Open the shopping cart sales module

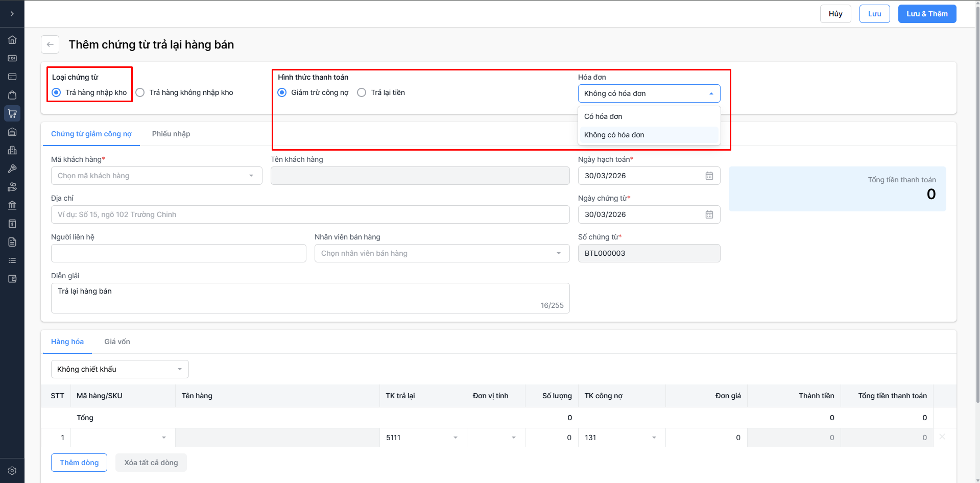[x=12, y=113]
